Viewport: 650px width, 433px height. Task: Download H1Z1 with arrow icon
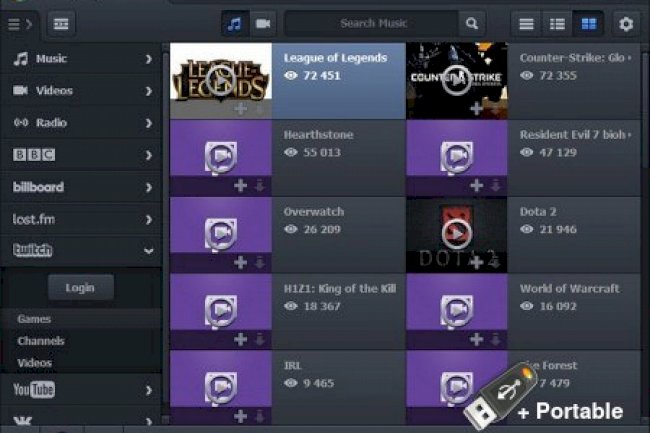pyautogui.click(x=260, y=339)
